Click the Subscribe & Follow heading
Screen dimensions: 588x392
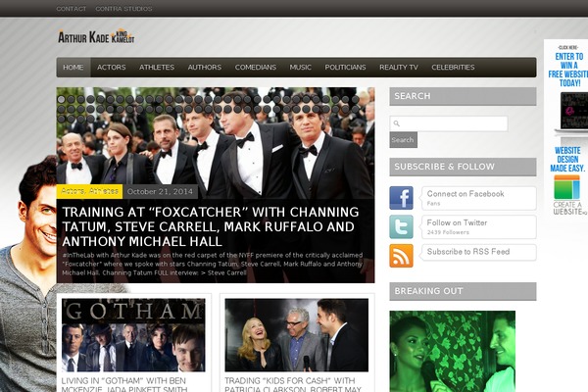(463, 167)
